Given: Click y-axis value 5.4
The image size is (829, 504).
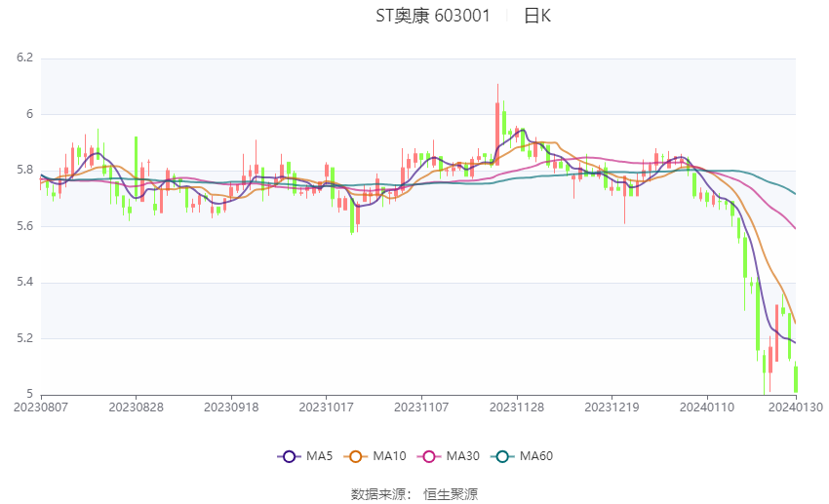Looking at the screenshot, I should (x=24, y=282).
